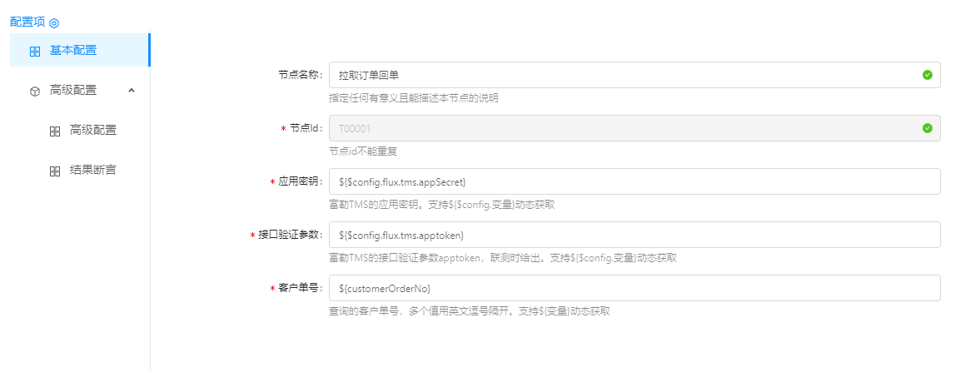Click the grid icon next to 基本配置
Image resolution: width=980 pixels, height=372 pixels.
coord(34,51)
